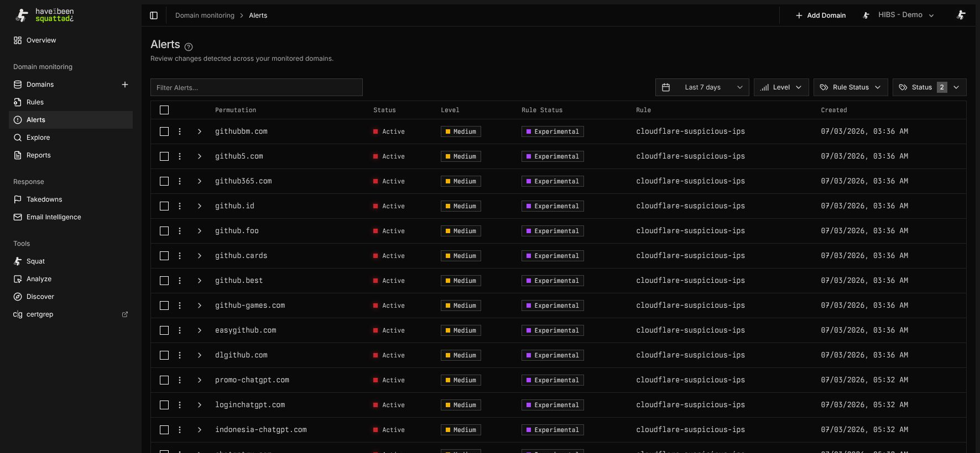Check the github365.com row checkbox
The height and width of the screenshot is (453, 980).
(164, 181)
